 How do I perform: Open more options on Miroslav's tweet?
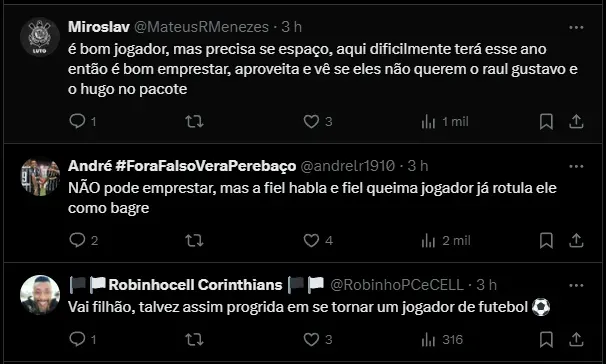(x=576, y=27)
